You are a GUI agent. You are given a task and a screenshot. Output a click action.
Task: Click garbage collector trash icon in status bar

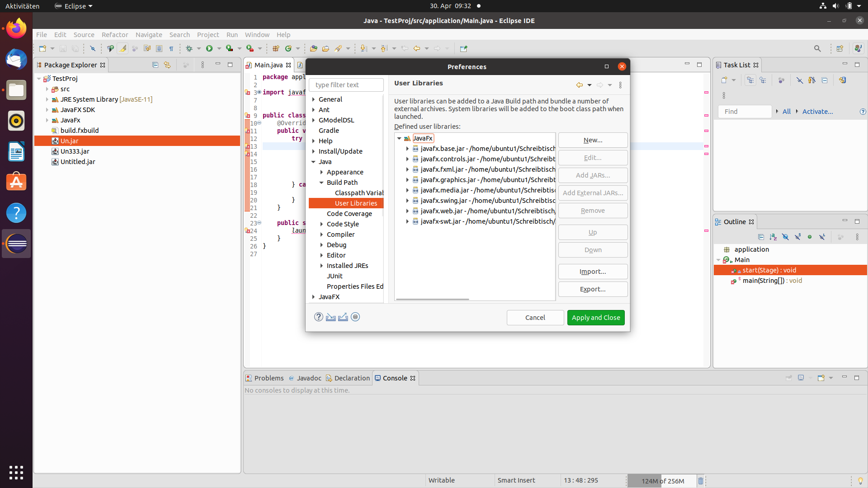701,481
